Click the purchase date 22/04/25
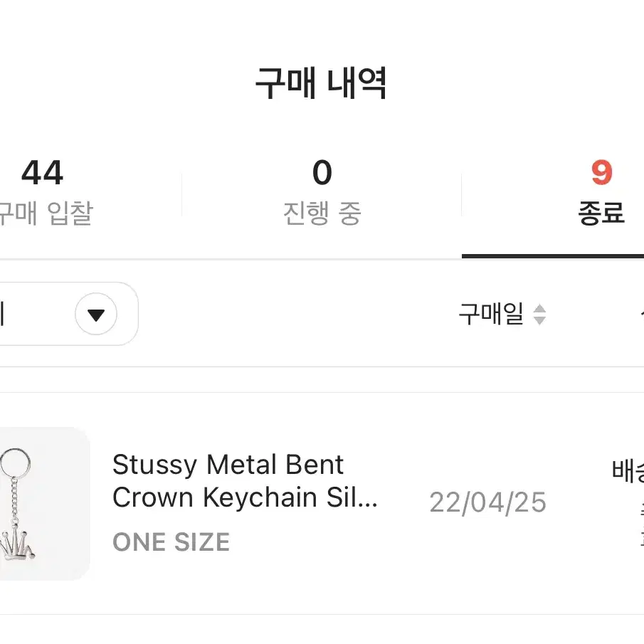 487,502
